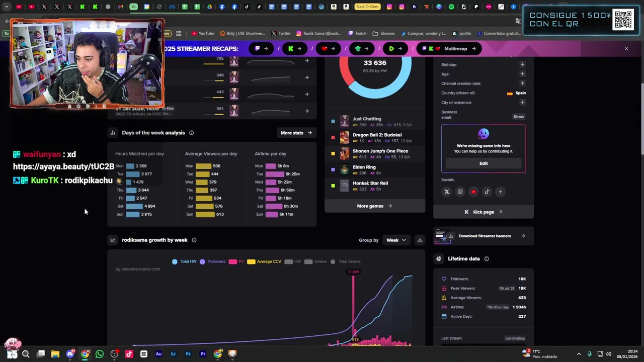Viewport: 644px width, 362px height.
Task: Open File Explorer from taskbar
Action: point(55,354)
